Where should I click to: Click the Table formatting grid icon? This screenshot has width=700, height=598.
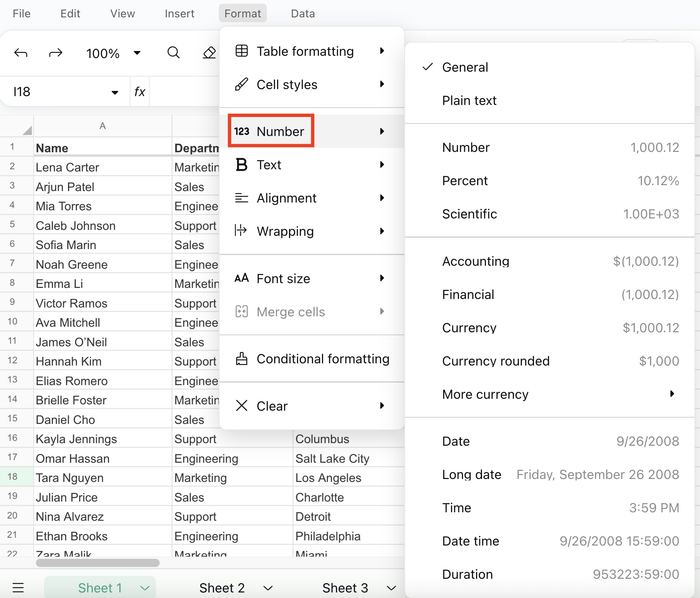pyautogui.click(x=242, y=51)
